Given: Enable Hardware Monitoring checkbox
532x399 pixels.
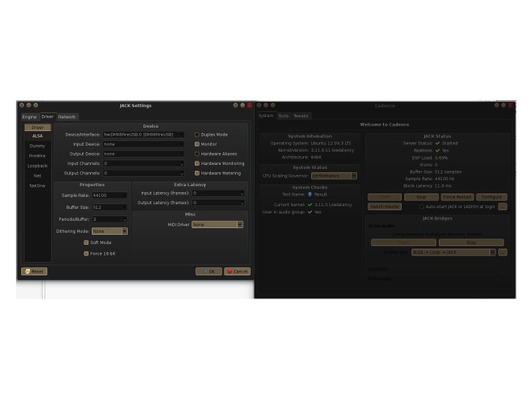Looking at the screenshot, I should [x=197, y=164].
